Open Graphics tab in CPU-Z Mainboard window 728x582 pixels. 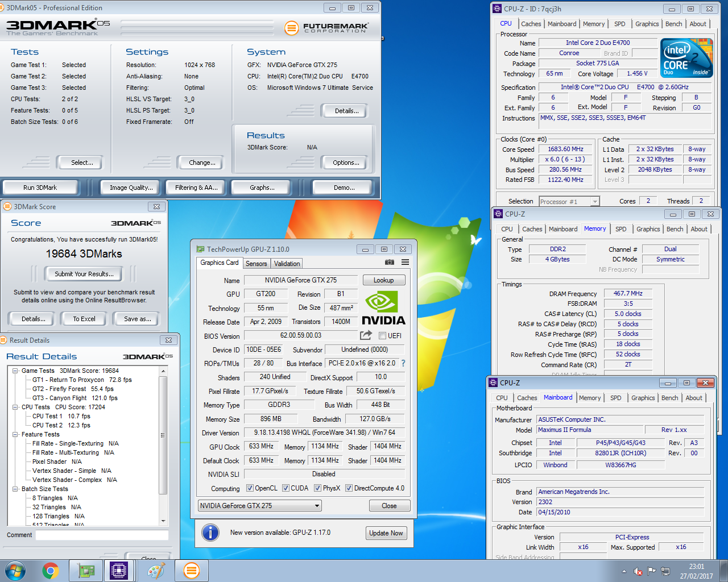click(643, 398)
